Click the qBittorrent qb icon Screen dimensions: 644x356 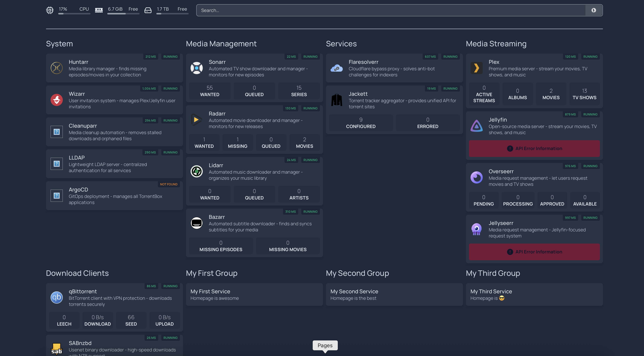pyautogui.click(x=57, y=297)
